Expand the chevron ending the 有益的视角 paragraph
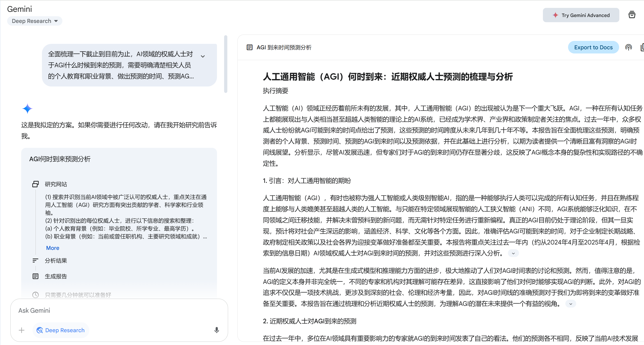The height and width of the screenshot is (345, 644). pyautogui.click(x=571, y=304)
